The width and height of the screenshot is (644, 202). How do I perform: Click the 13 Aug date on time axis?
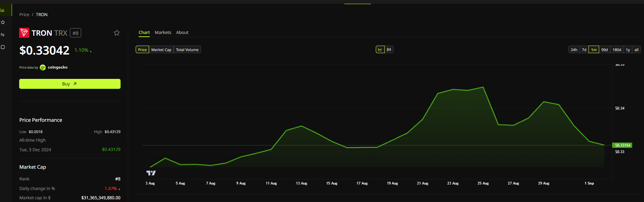point(301,183)
